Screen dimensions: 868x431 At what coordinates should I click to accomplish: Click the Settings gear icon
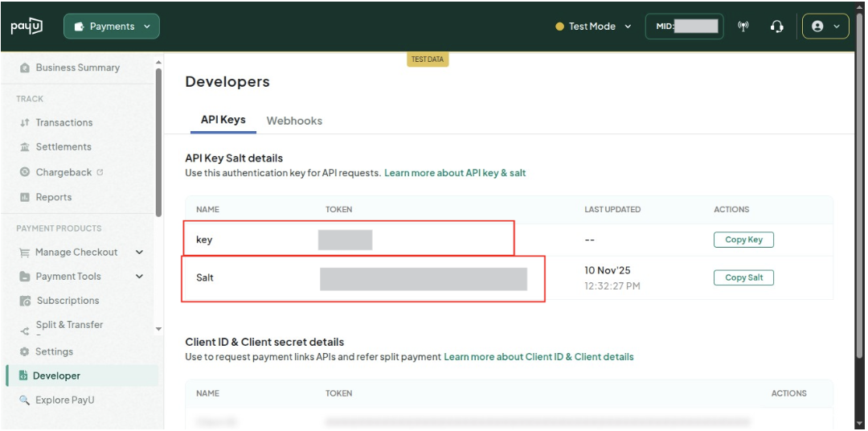click(x=24, y=351)
